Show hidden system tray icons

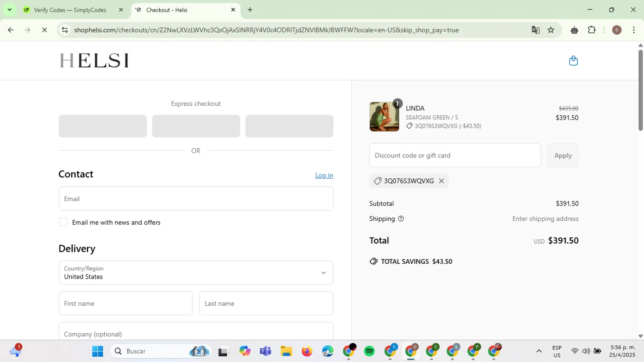pyautogui.click(x=539, y=351)
